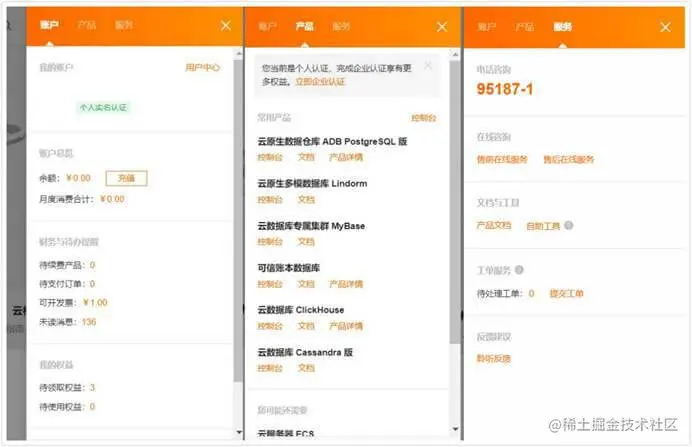Switch to 服务 tab in middle panel
Viewport: 692px width, 447px height.
pyautogui.click(x=341, y=26)
